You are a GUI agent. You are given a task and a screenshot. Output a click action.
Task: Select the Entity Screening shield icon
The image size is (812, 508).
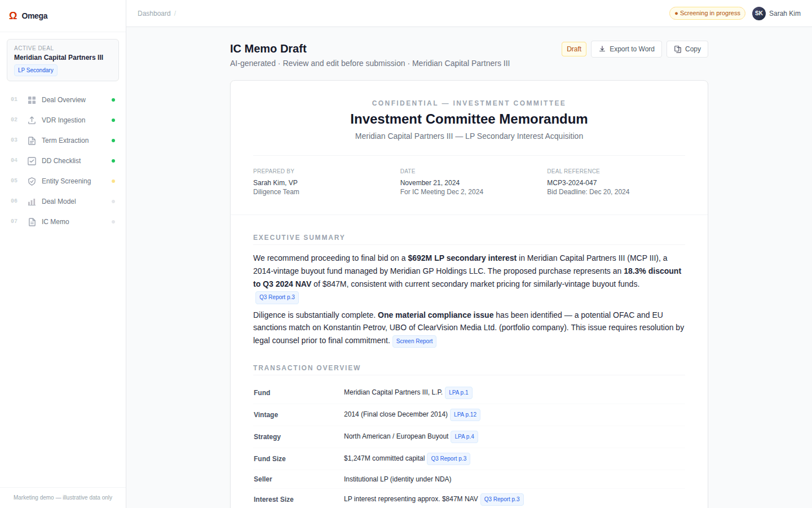click(32, 181)
